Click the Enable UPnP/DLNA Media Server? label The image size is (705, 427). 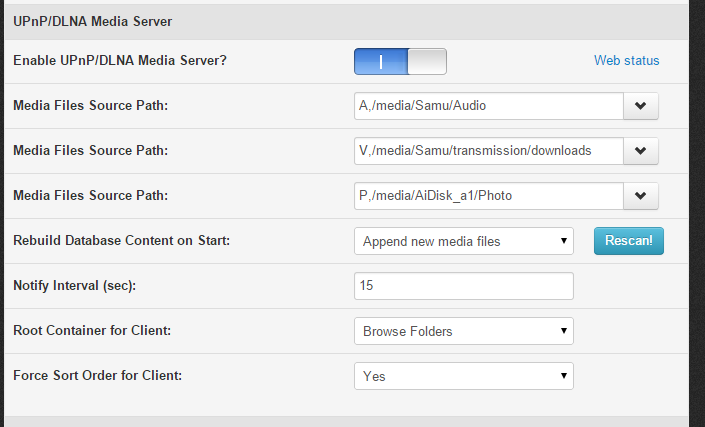point(120,61)
